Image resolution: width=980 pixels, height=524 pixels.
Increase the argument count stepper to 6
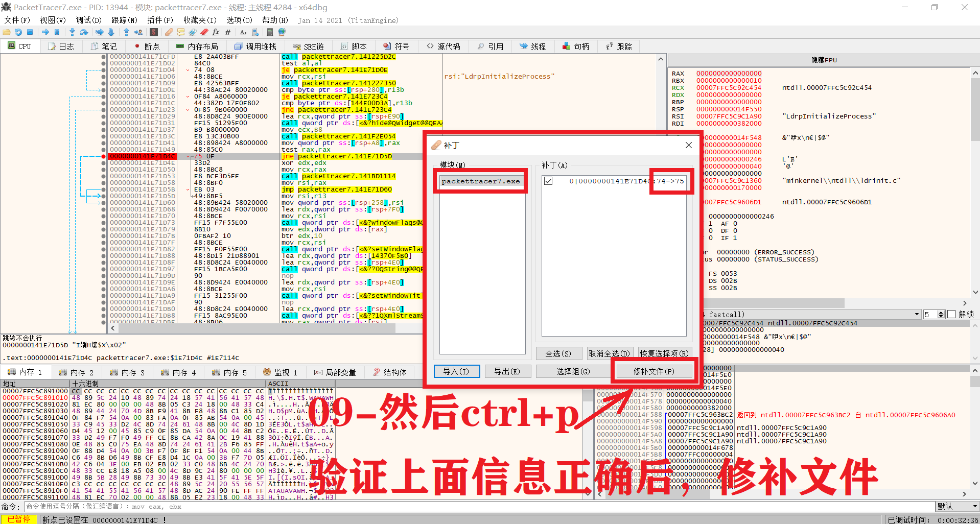pyautogui.click(x=941, y=312)
